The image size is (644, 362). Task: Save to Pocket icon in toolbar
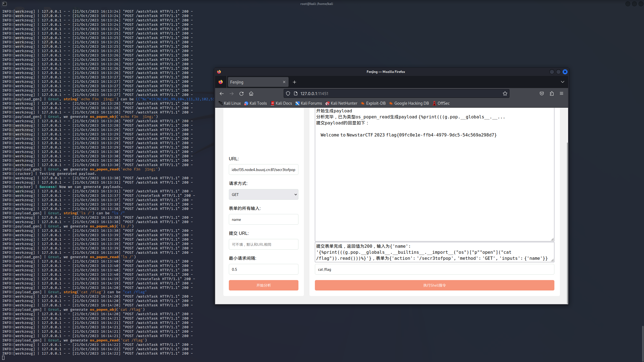(x=542, y=94)
